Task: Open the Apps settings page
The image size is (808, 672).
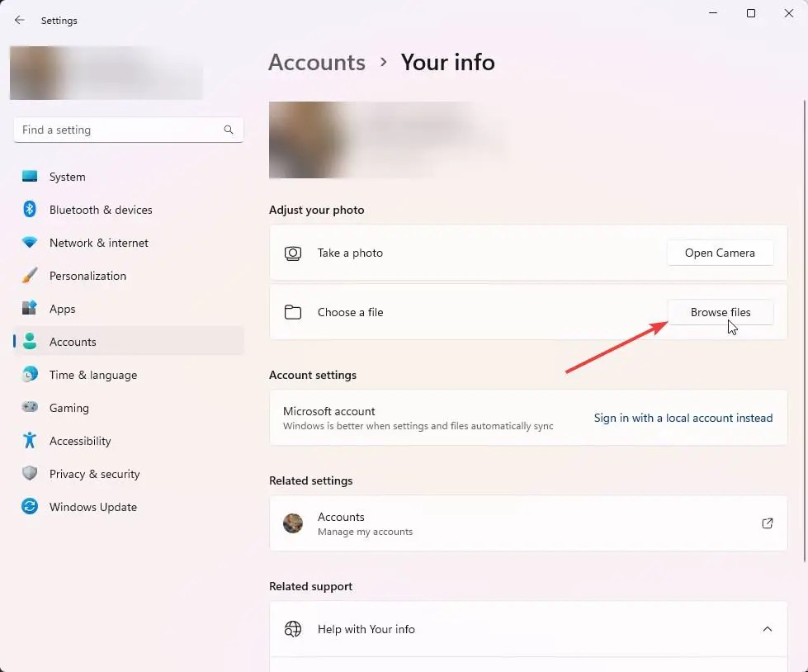Action: click(x=129, y=308)
